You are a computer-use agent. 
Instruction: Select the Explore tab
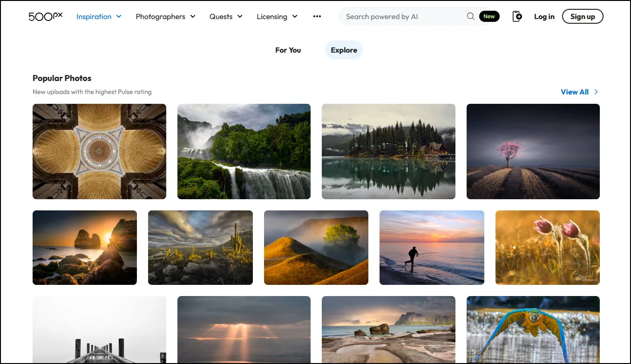tap(344, 50)
